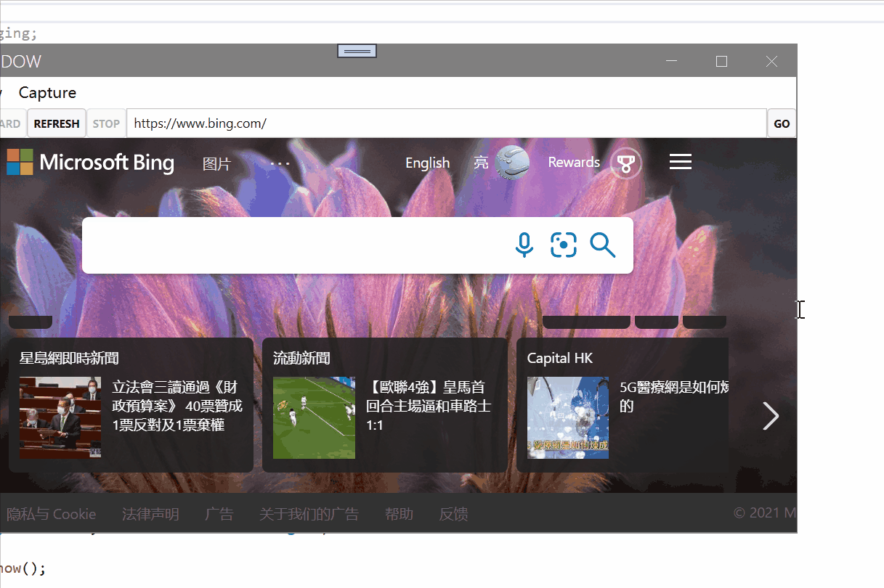Open the 流動新聞 source title
884x588 pixels.
pos(301,358)
